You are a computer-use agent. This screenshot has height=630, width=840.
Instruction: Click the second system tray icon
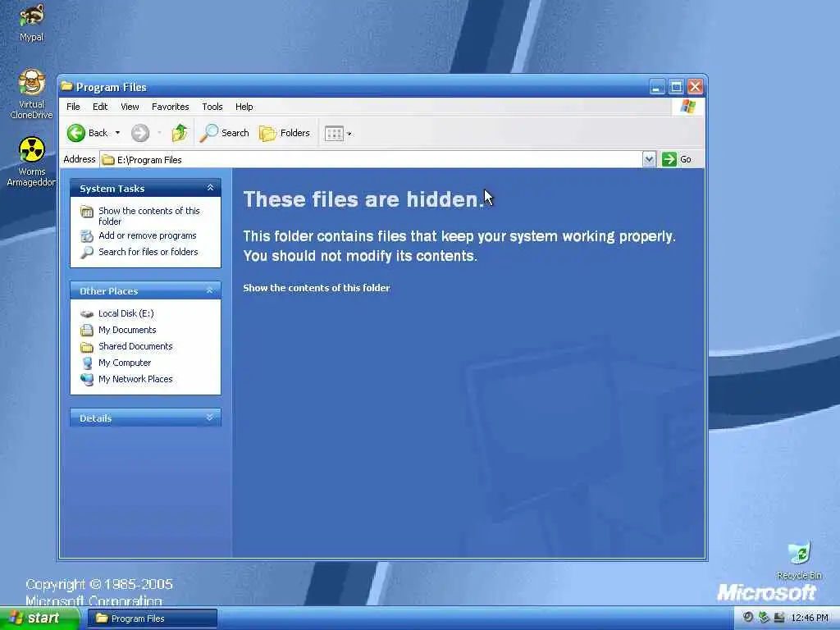click(x=764, y=618)
